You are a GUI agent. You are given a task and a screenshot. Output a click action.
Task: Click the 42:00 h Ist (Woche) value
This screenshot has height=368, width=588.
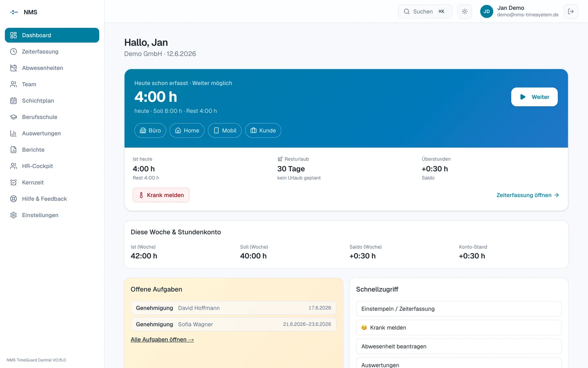click(144, 256)
